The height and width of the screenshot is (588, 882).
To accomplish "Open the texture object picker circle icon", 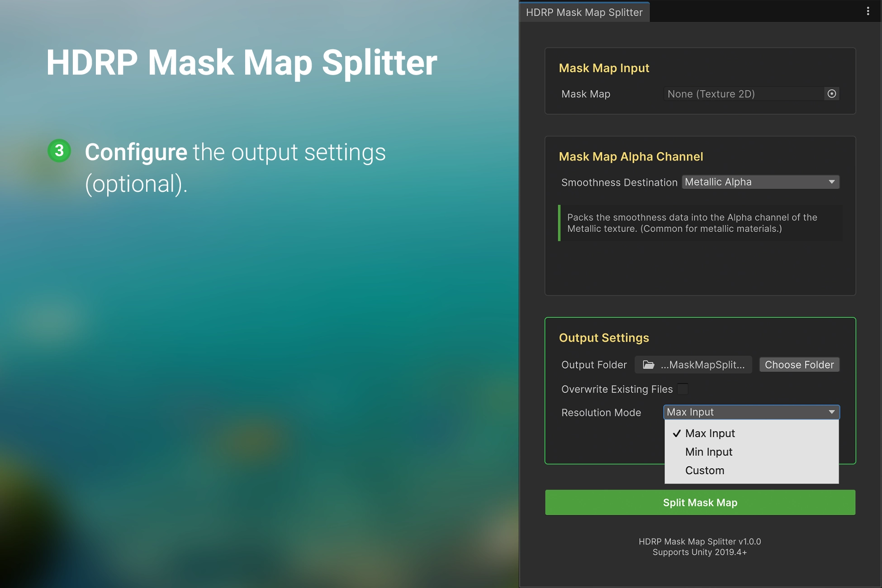I will [x=831, y=94].
